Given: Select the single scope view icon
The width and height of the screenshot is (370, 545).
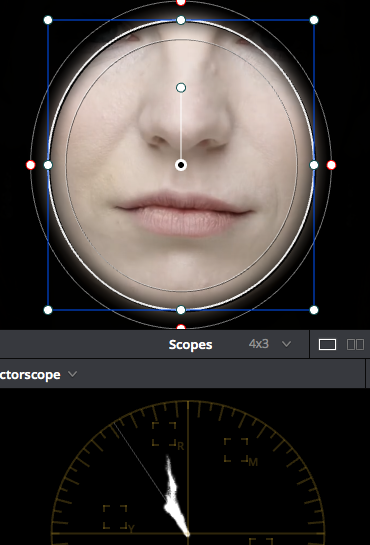Looking at the screenshot, I should click(327, 344).
